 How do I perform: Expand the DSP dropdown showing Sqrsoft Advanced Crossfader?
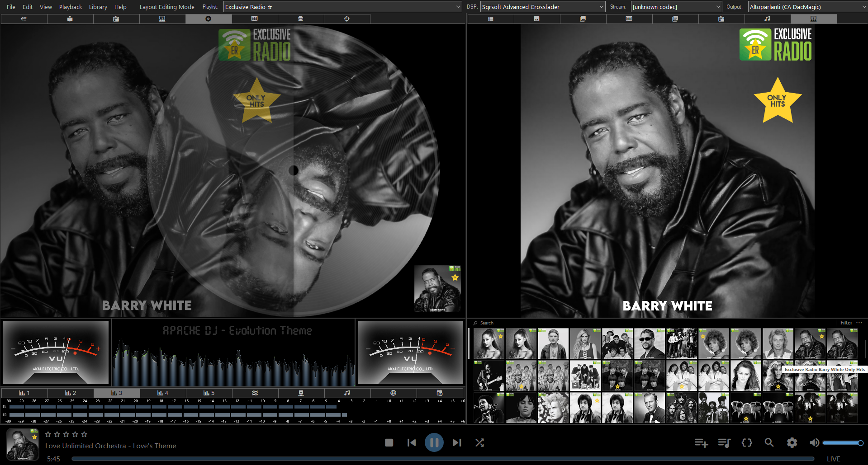pyautogui.click(x=543, y=7)
